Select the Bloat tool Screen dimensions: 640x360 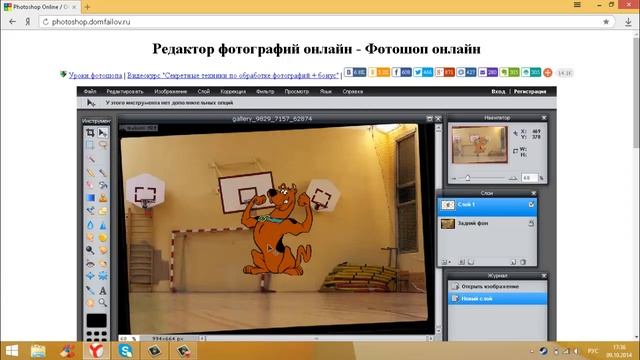tap(90, 276)
